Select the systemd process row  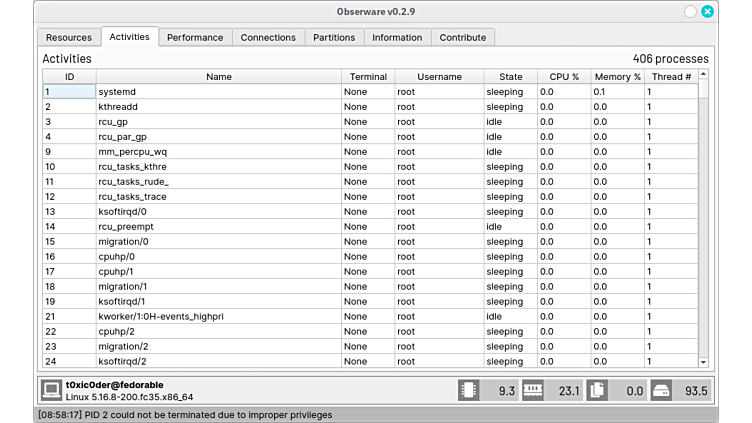click(218, 92)
